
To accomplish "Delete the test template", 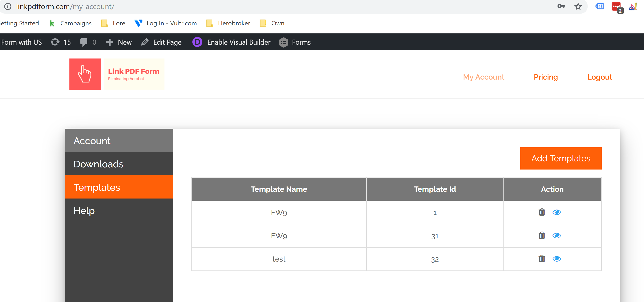I will 541,259.
